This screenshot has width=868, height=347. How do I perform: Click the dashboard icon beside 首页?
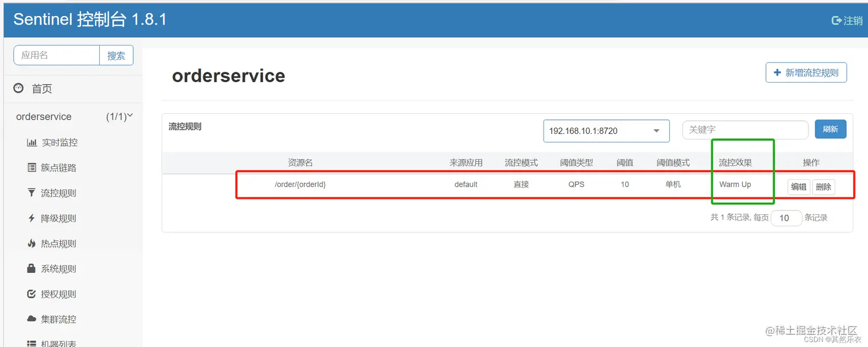(x=18, y=88)
